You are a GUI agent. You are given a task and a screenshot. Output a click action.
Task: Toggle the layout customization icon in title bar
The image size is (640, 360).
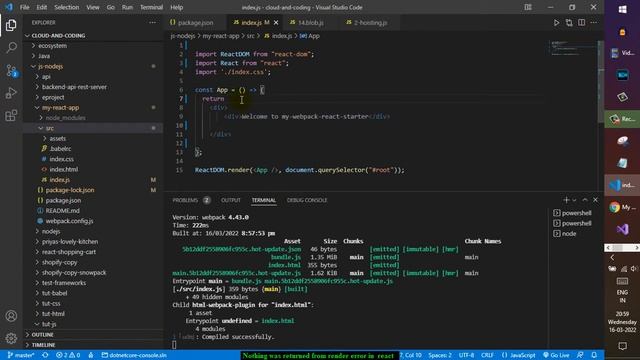coord(528,7)
